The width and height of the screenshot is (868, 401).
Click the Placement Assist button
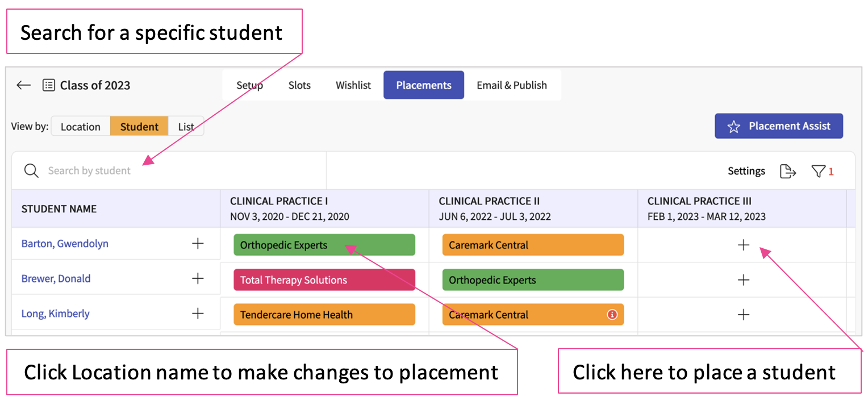tap(779, 126)
